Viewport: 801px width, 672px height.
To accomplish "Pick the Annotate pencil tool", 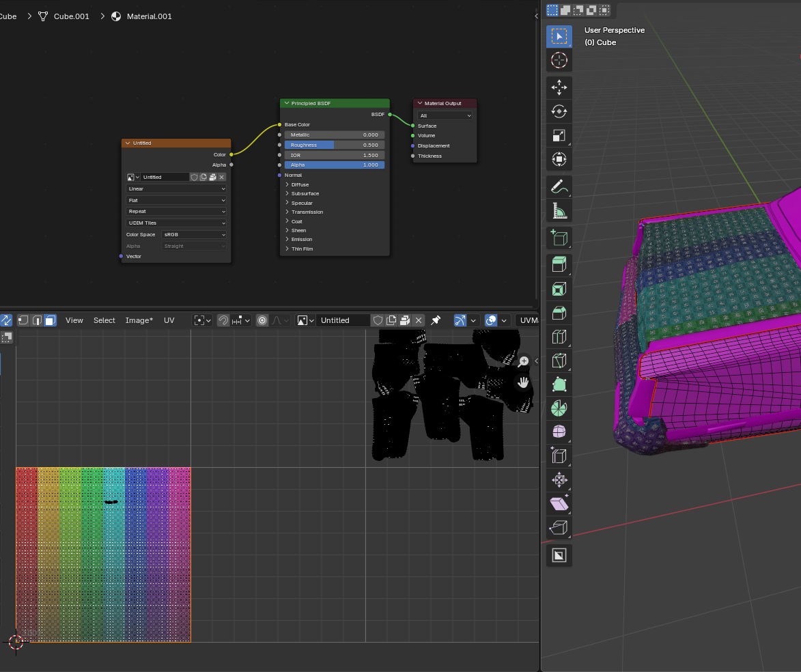I will (559, 186).
